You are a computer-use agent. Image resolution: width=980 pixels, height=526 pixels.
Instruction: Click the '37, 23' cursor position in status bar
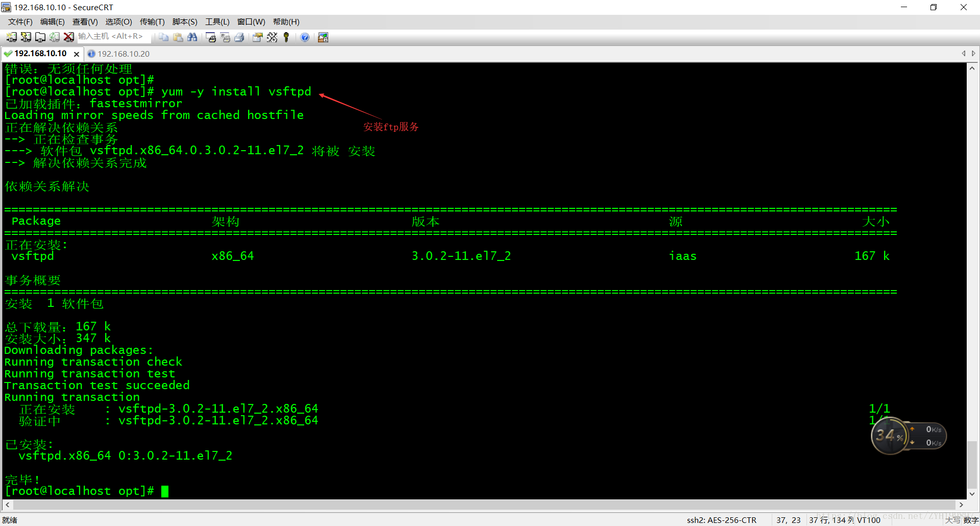pos(789,520)
